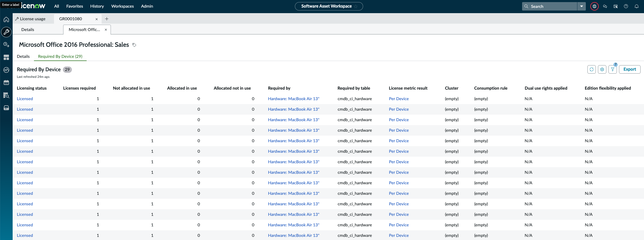Screen dimensions: 644x240
Task: Click the 29 count badge
Action: pos(67,70)
